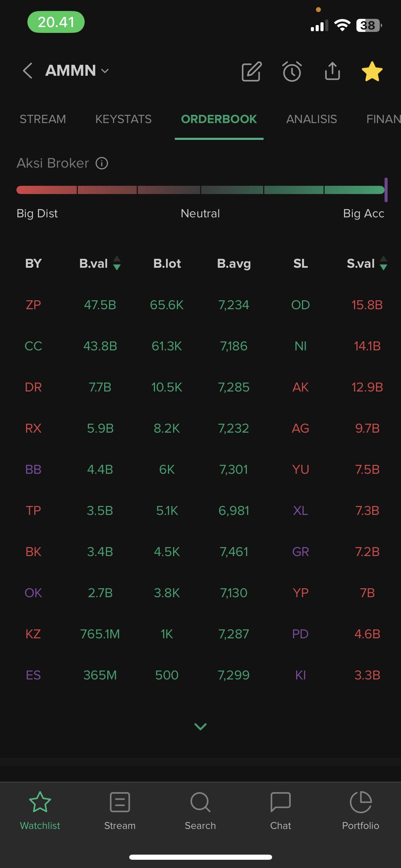Expand the broker list with the down chevron
This screenshot has width=401, height=868.
point(200,726)
